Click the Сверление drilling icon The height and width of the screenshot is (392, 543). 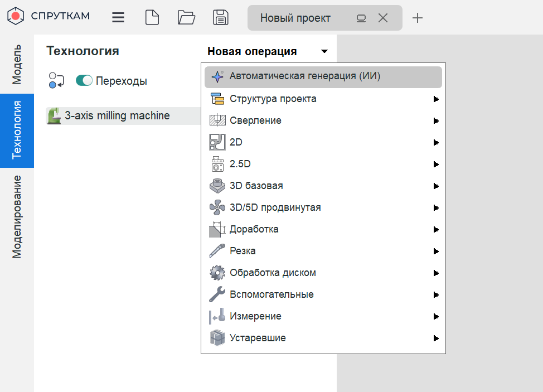tap(217, 120)
